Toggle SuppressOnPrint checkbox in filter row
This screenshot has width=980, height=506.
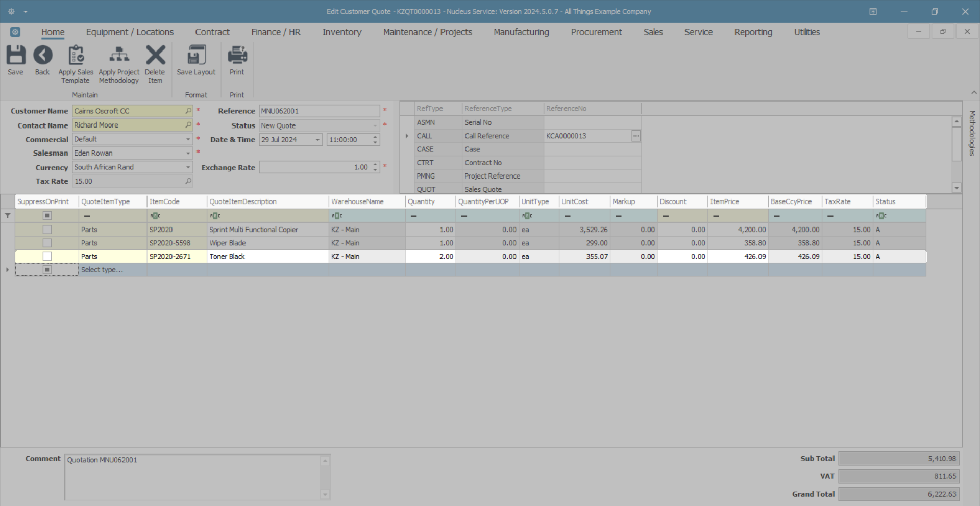pos(47,216)
